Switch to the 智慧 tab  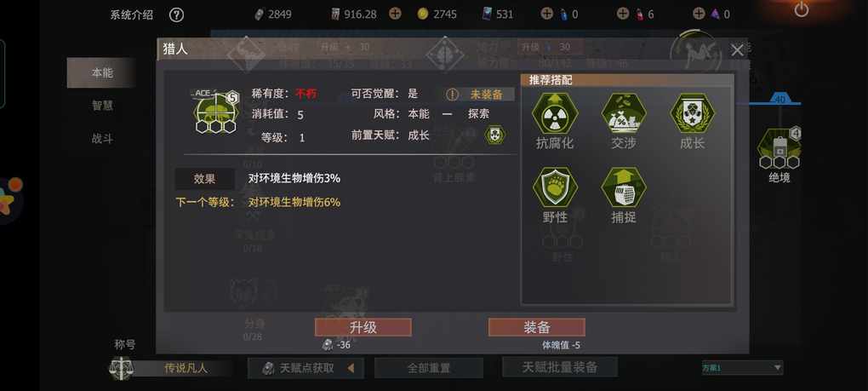[102, 106]
